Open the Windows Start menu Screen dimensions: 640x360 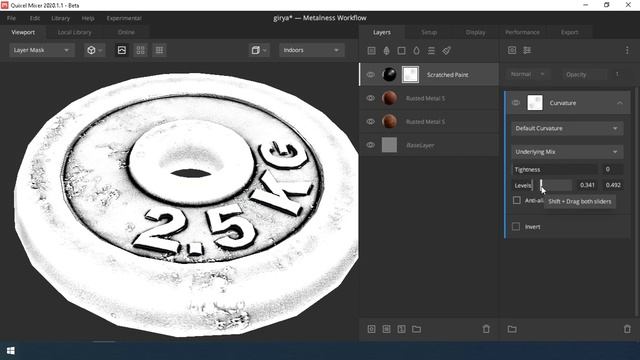(11, 351)
